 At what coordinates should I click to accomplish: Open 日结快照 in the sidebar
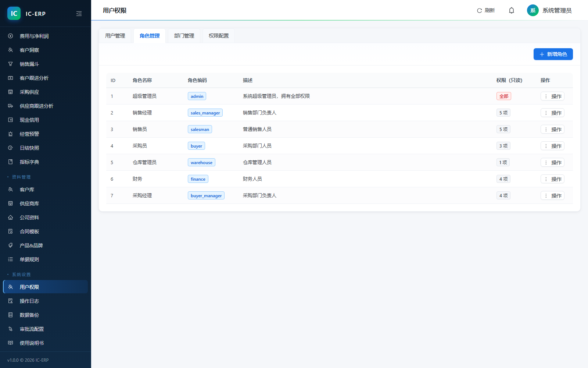coord(46,148)
